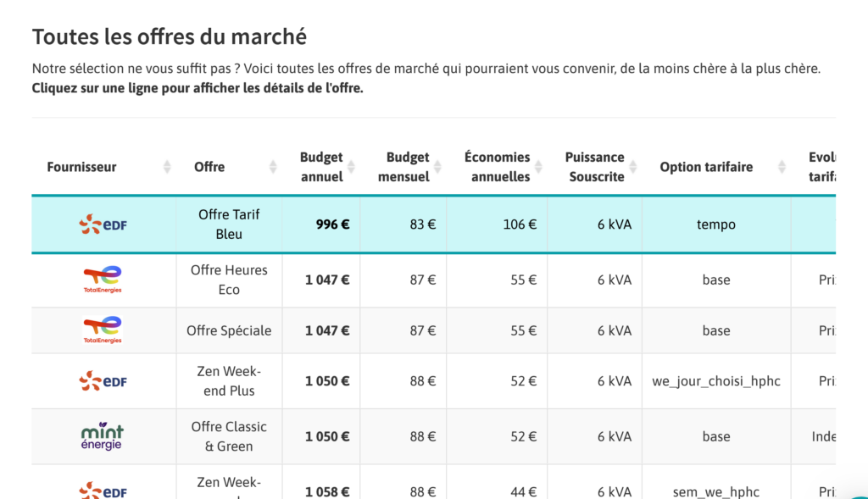Click TotalEnergies logo beside Offre Heures Eco
Viewport: 868px width, 499px height.
pyautogui.click(x=103, y=280)
